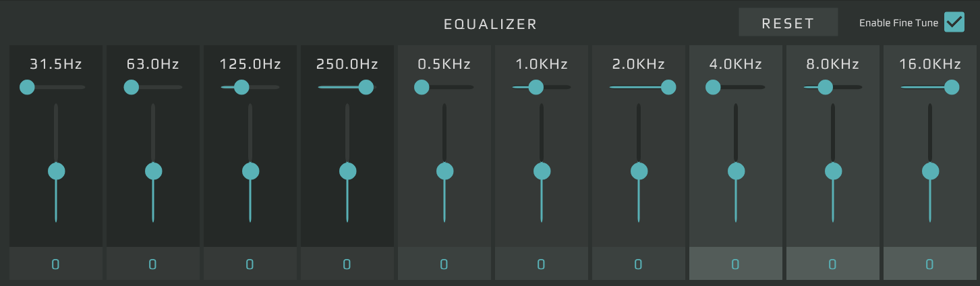This screenshot has height=286, width=980.
Task: Click the 8.0KHz vertical gain slider handle
Action: (833, 171)
